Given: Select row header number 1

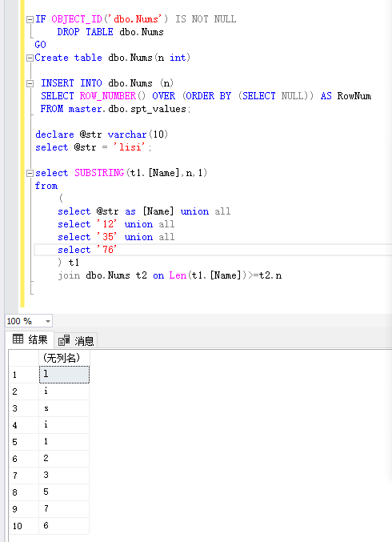Looking at the screenshot, I should coord(23,375).
